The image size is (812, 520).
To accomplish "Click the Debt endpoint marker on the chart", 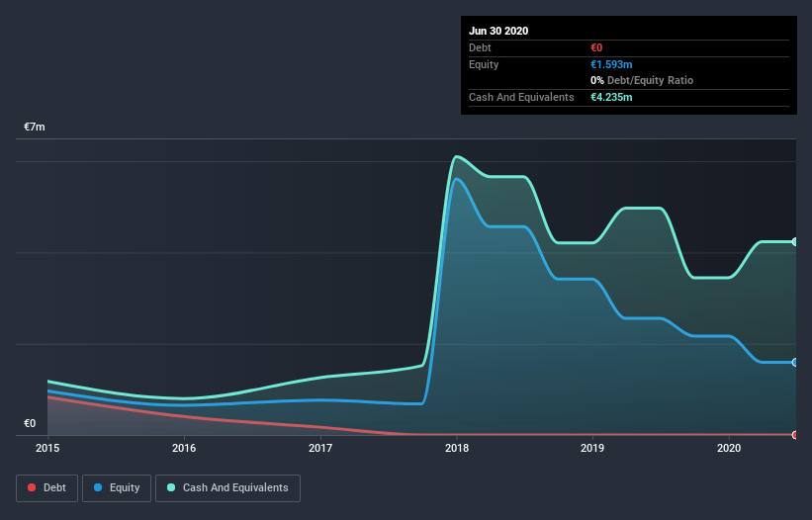I will pos(795,435).
